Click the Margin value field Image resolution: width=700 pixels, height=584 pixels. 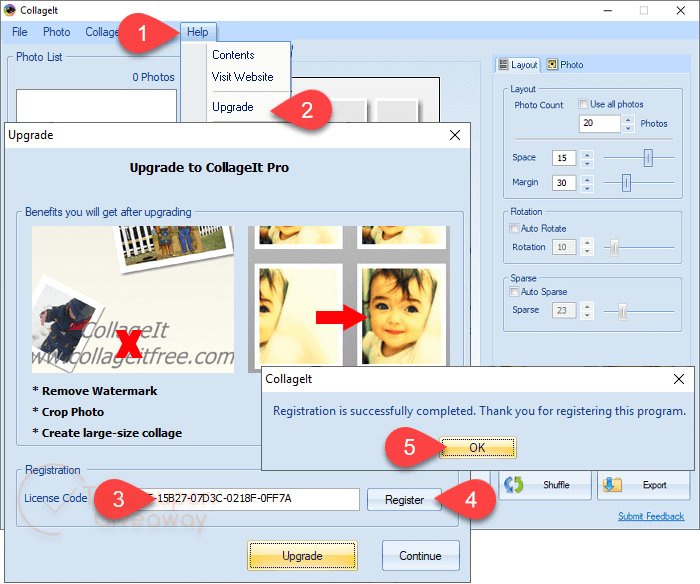(x=564, y=183)
